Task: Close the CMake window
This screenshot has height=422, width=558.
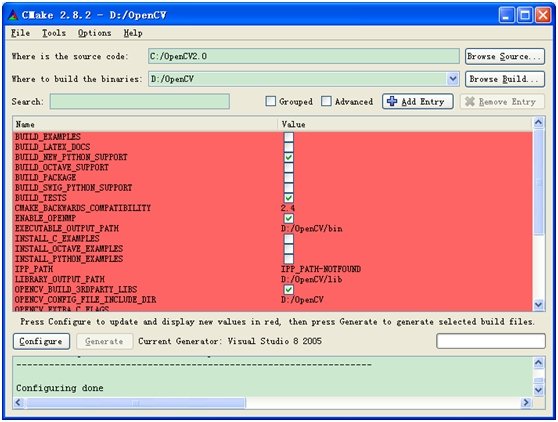Action: [543, 15]
